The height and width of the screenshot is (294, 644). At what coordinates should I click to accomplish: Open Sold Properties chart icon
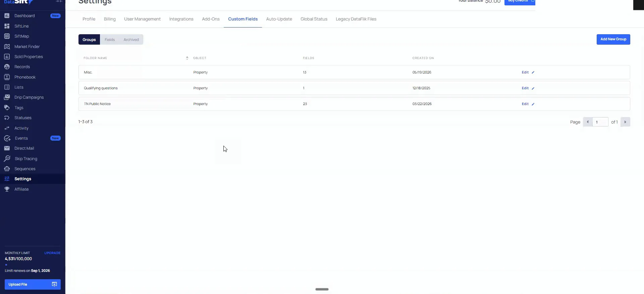[7, 57]
